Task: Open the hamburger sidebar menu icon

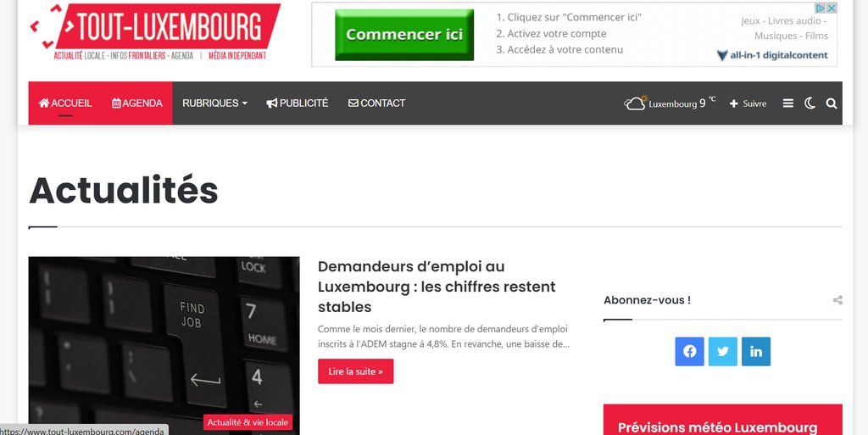Action: (787, 103)
